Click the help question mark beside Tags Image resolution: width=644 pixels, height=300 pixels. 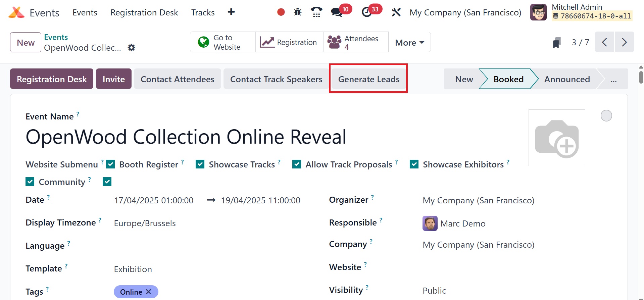point(47,289)
